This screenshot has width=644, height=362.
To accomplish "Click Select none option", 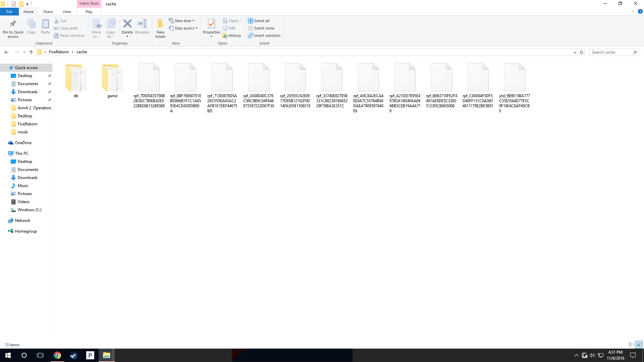I will pos(264,28).
